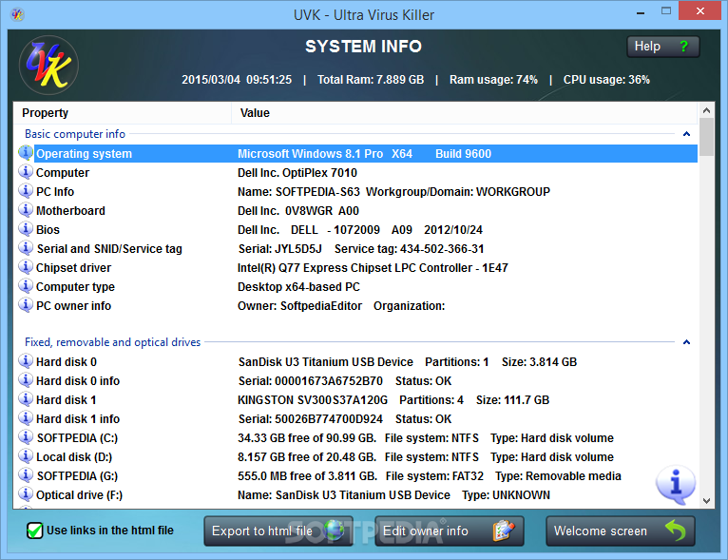Click the large blue info bubble icon
The height and width of the screenshot is (560, 728).
tap(676, 484)
